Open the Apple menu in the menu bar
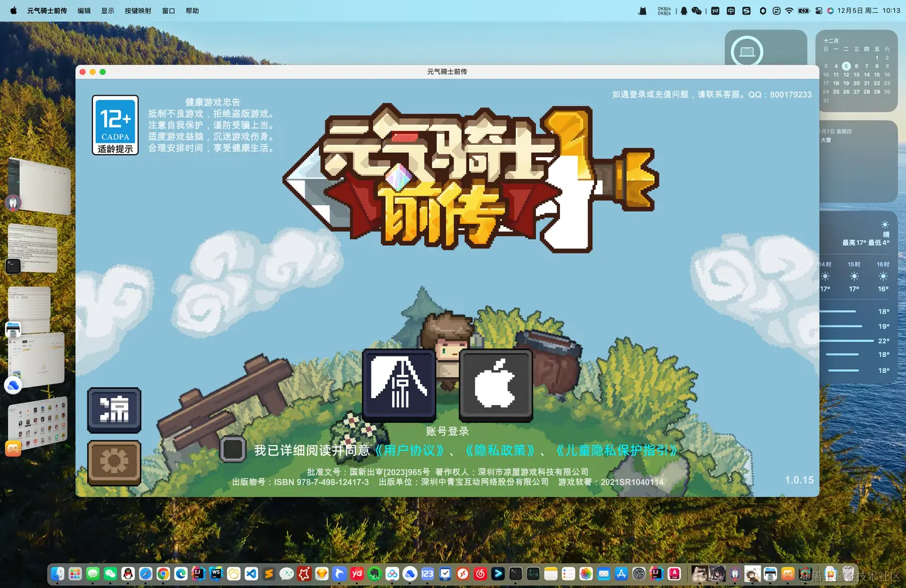This screenshot has width=906, height=588. (x=13, y=11)
